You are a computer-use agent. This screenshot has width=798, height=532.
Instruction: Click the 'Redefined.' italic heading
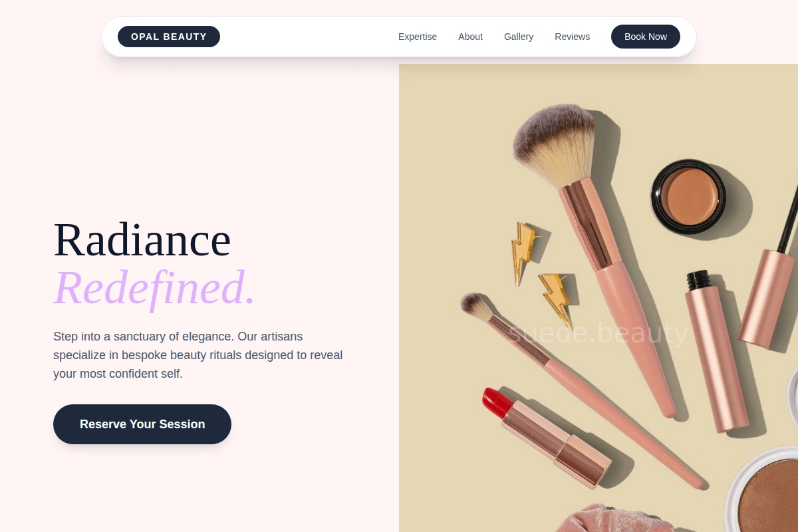154,288
